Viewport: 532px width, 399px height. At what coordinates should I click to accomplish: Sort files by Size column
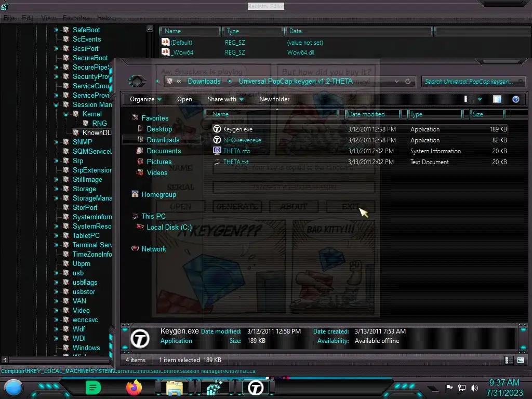(x=487, y=114)
